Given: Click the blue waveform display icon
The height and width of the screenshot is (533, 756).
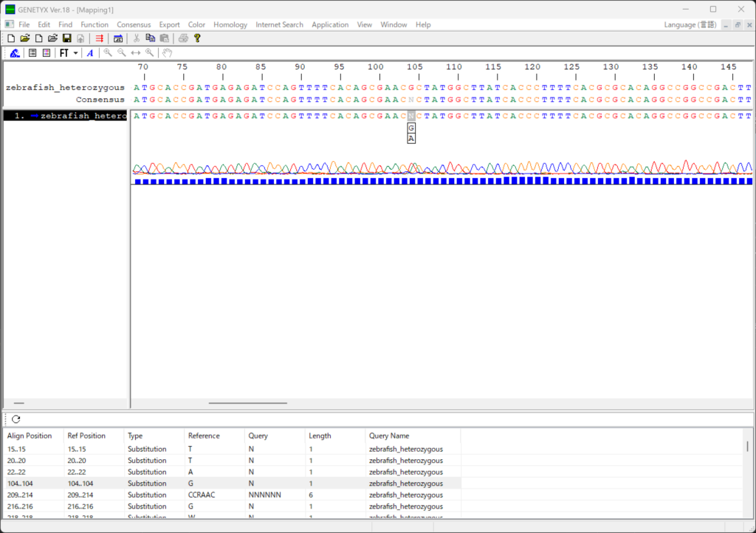Looking at the screenshot, I should (x=15, y=53).
